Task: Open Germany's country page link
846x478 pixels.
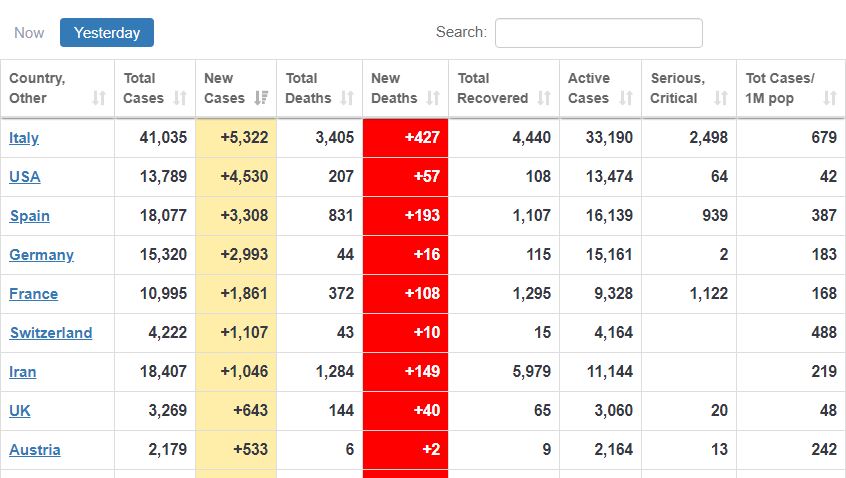Action: (41, 255)
